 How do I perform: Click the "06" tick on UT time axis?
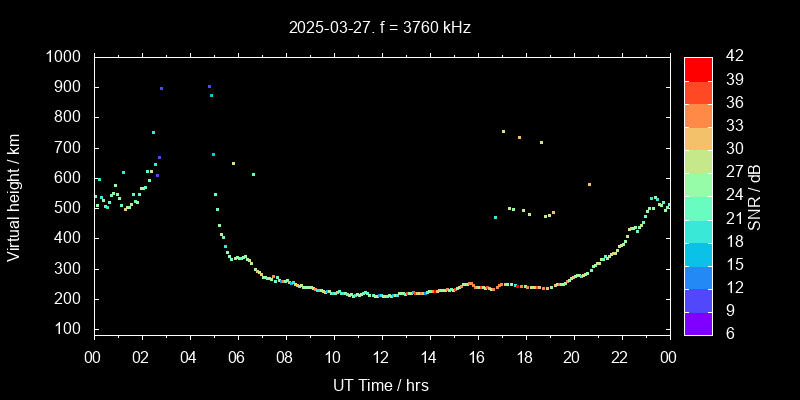pos(237,357)
